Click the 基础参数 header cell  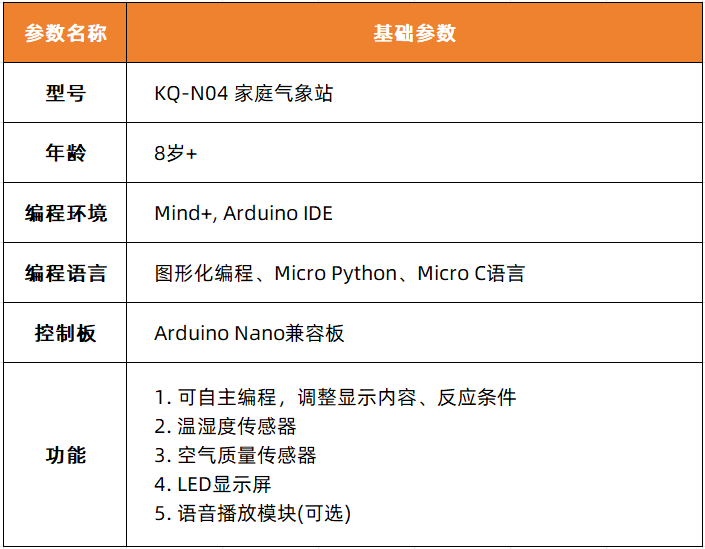414,33
